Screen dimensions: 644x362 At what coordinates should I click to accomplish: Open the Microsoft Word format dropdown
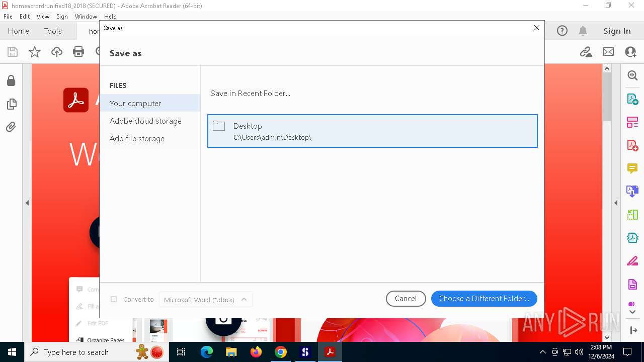(x=206, y=299)
